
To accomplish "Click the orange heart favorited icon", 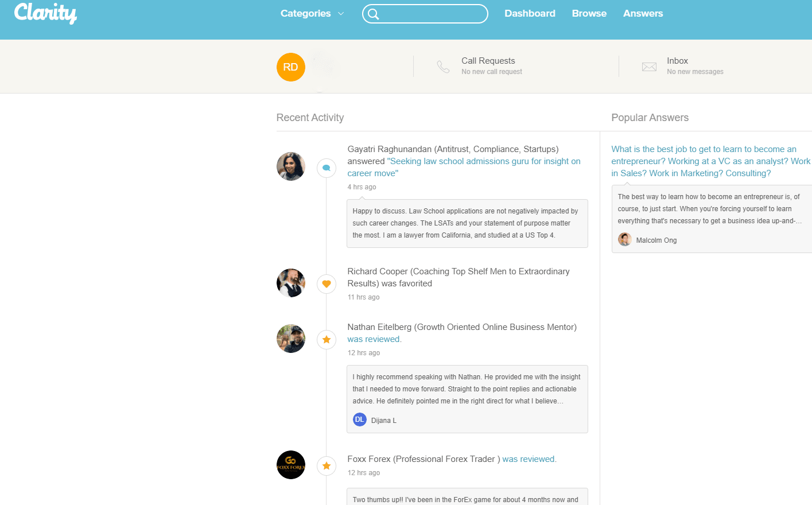I will coord(327,283).
